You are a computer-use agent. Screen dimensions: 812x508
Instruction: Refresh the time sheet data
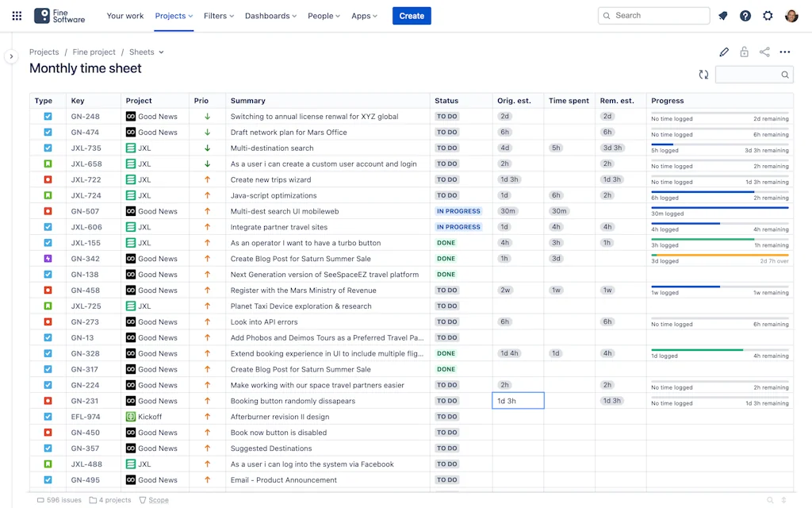point(703,75)
